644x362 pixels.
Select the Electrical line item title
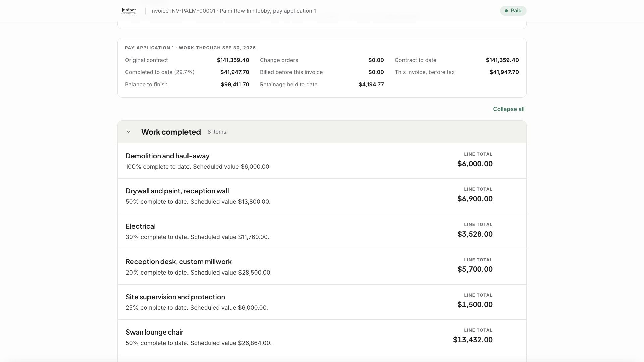tap(141, 226)
